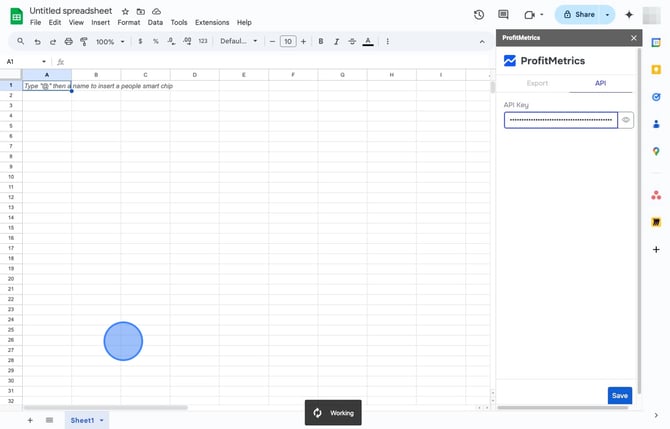This screenshot has width=670, height=429.
Task: Activate the paint format tool
Action: 84,41
